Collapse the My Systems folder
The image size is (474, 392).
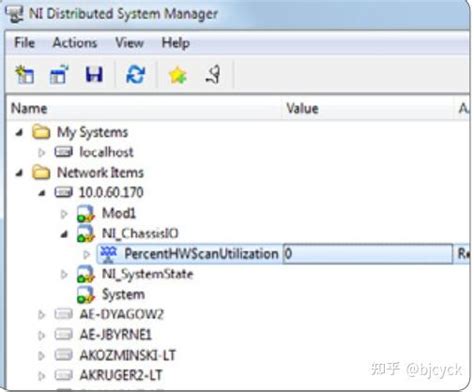(19, 133)
